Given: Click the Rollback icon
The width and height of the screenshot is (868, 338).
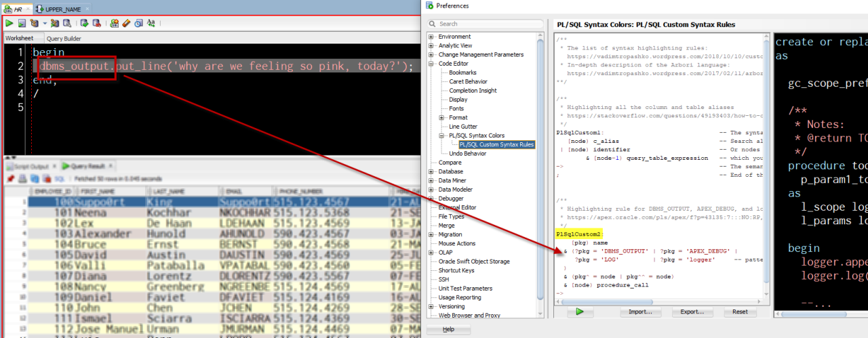Looking at the screenshot, I should pos(96,23).
